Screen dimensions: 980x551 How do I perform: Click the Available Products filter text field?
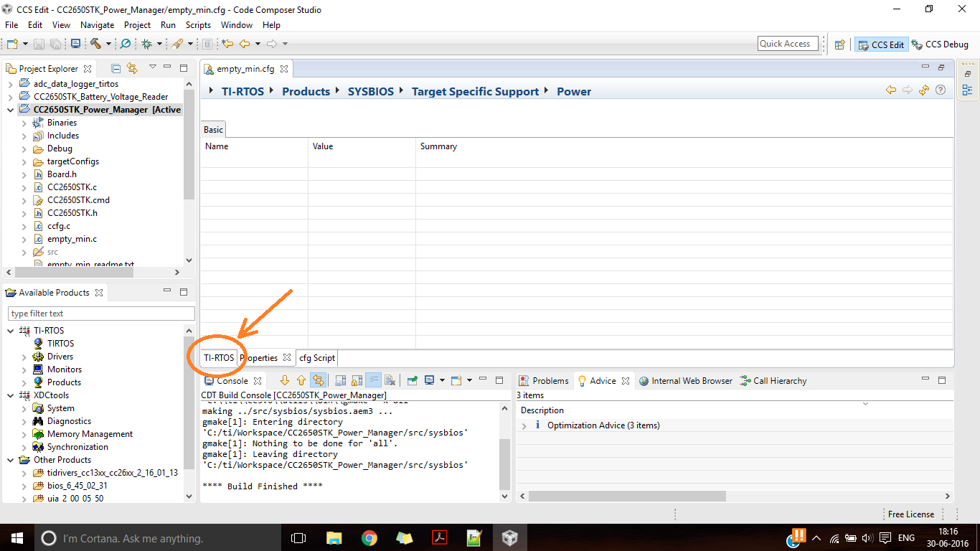coord(101,314)
